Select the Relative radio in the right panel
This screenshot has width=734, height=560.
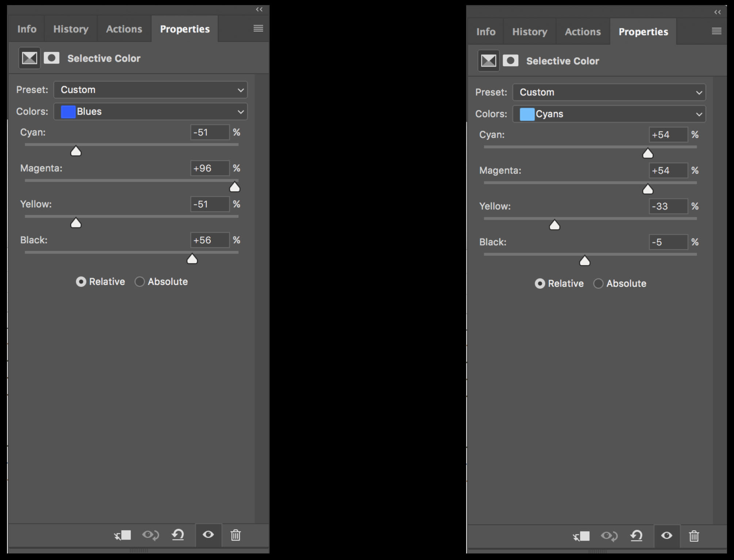point(540,284)
